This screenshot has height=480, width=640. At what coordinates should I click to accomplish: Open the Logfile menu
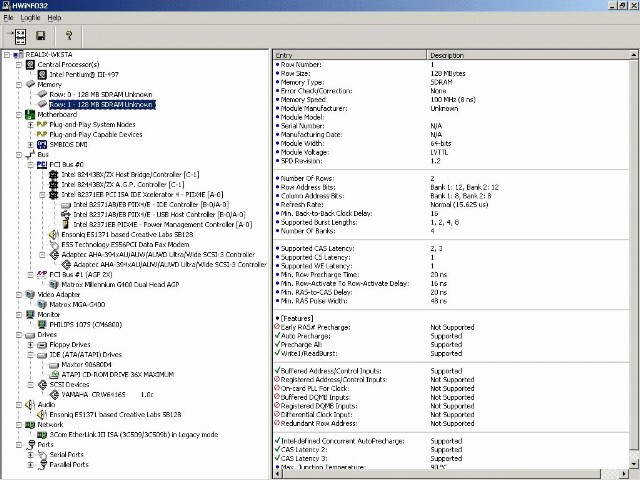(30, 18)
